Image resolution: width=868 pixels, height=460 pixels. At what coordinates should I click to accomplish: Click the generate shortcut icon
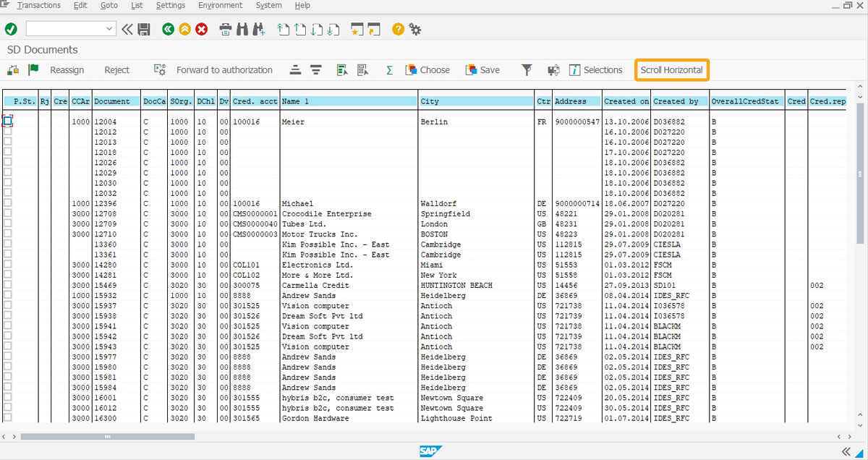(373, 29)
